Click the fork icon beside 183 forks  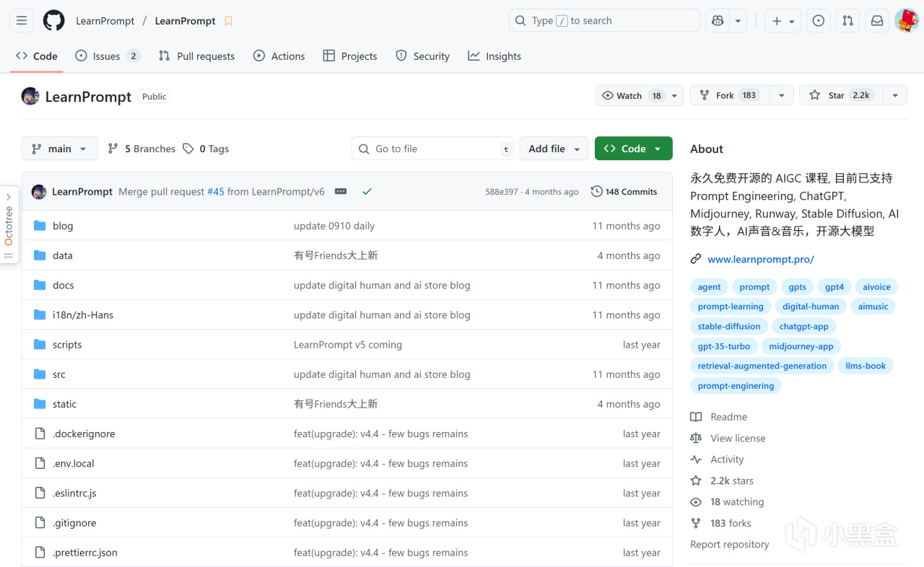point(696,523)
